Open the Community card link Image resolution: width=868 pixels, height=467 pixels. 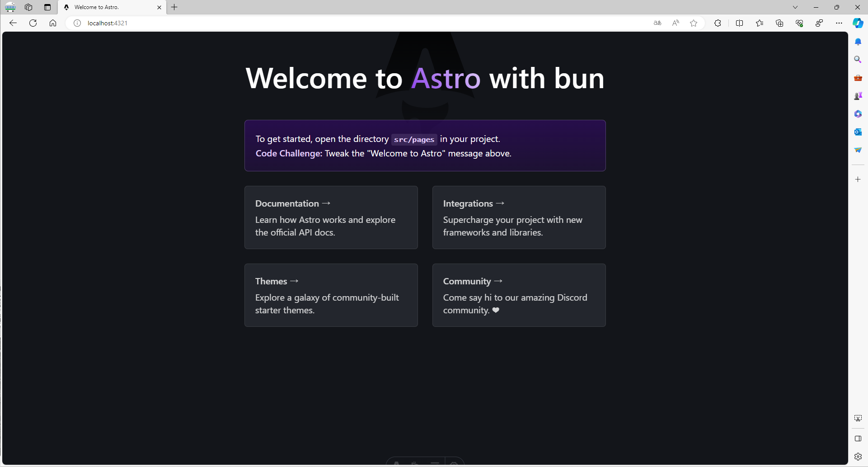[x=519, y=295]
